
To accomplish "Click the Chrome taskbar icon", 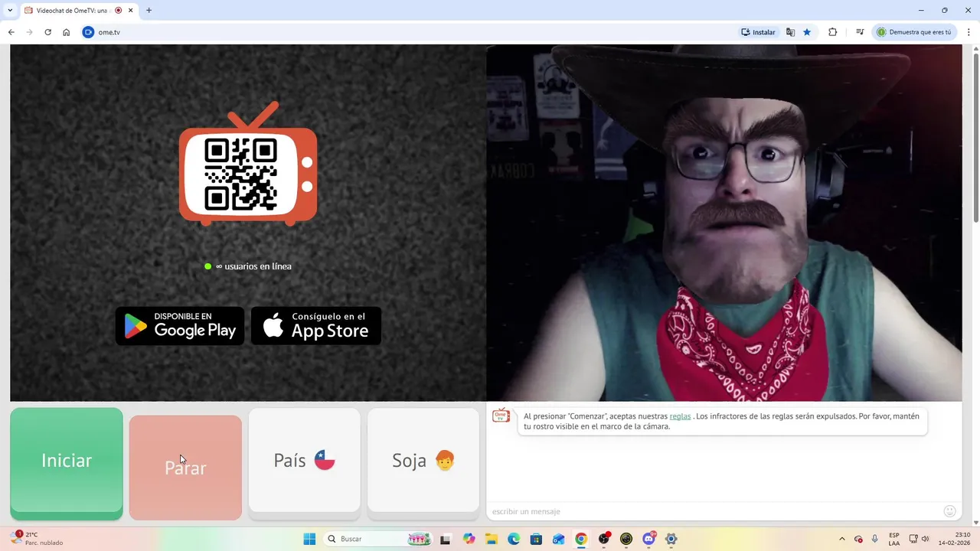I will tap(581, 539).
